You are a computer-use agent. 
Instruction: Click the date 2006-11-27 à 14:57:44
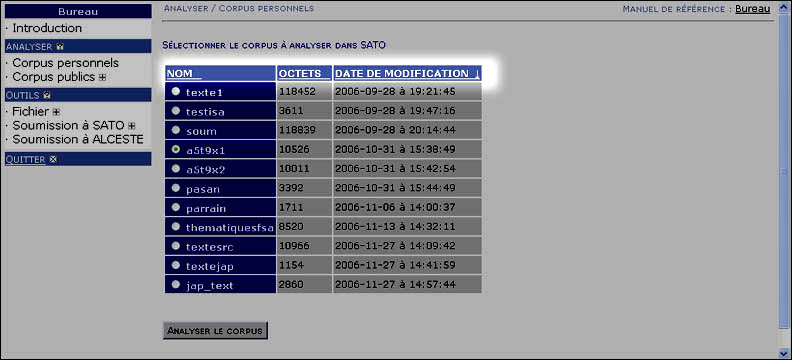(x=395, y=284)
